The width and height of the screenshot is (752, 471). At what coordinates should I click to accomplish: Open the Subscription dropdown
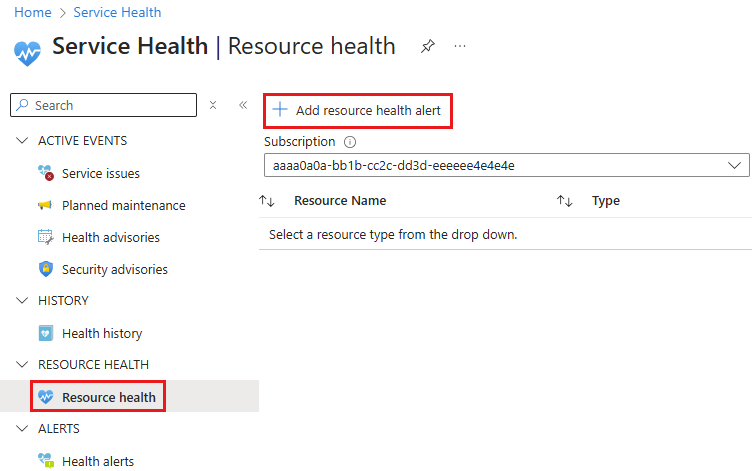(x=506, y=165)
